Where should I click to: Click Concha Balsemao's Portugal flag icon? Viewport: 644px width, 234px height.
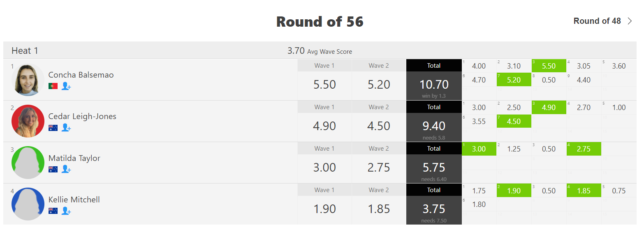tap(53, 86)
